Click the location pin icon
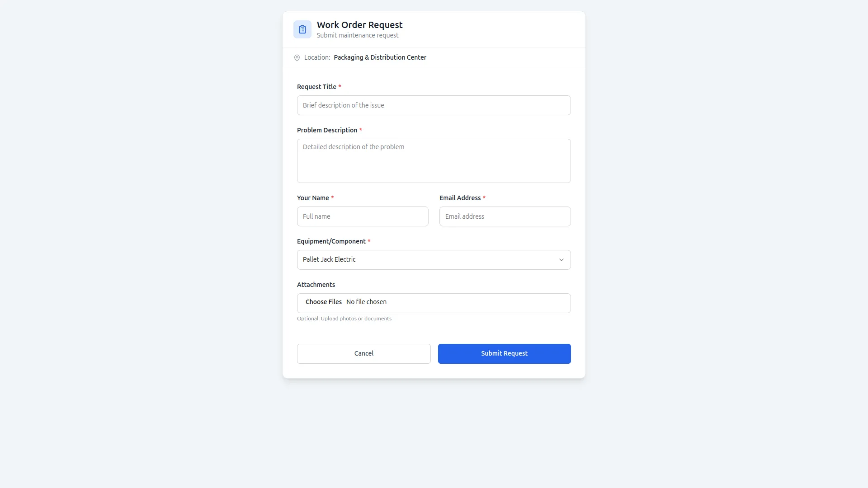Viewport: 868px width, 488px height. (297, 58)
